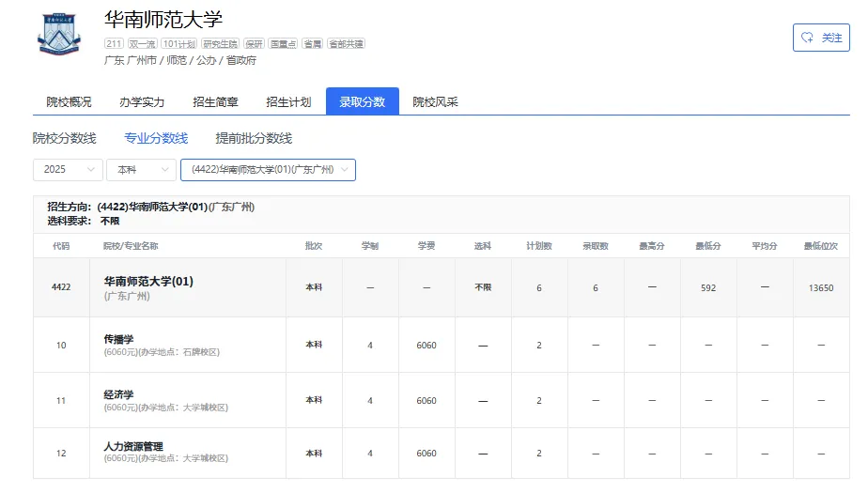The width and height of the screenshot is (868, 493).
Task: Click the 选科 column header
Action: pos(483,246)
